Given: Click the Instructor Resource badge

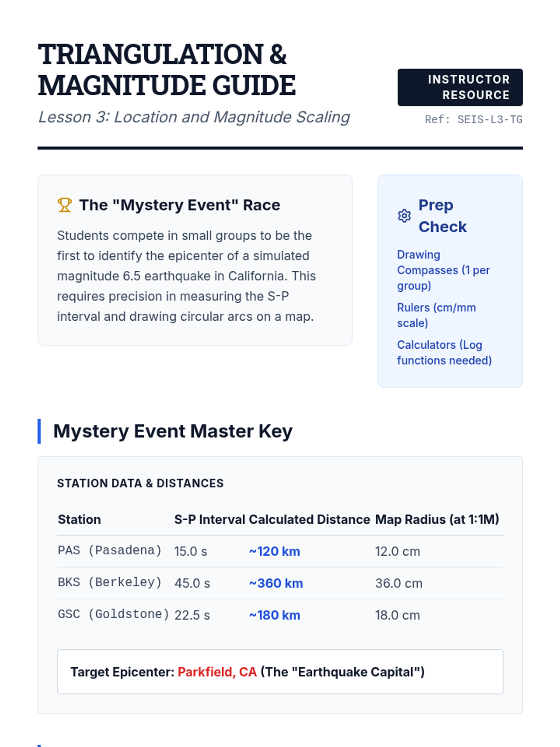Looking at the screenshot, I should point(460,87).
